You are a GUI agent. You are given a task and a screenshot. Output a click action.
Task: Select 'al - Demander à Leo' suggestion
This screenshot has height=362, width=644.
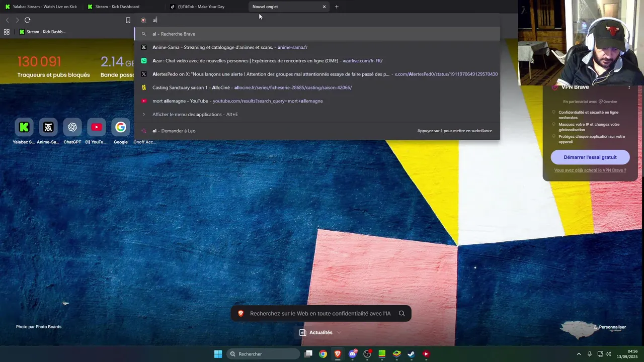317,131
